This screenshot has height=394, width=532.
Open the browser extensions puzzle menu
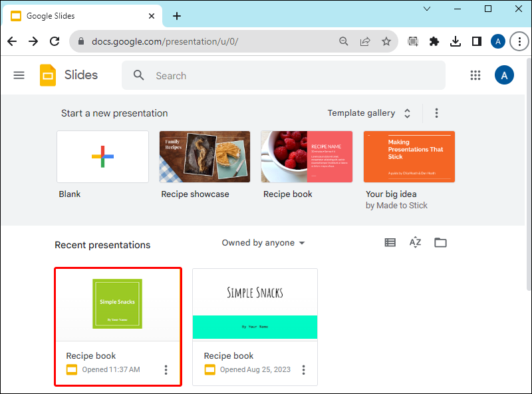click(434, 41)
